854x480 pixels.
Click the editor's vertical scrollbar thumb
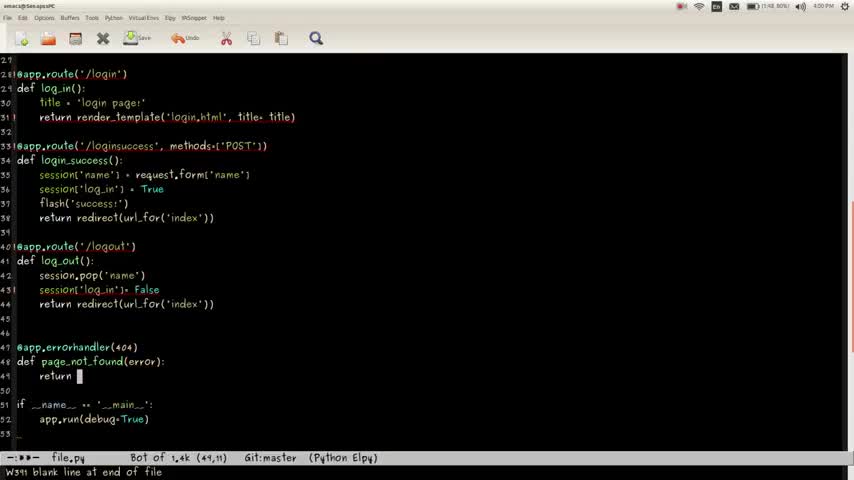point(851,277)
